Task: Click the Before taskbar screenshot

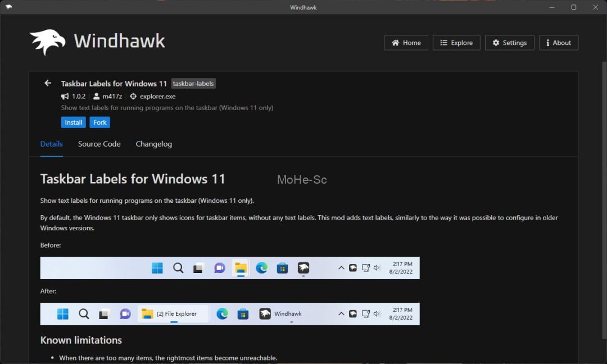Action: pyautogui.click(x=230, y=268)
